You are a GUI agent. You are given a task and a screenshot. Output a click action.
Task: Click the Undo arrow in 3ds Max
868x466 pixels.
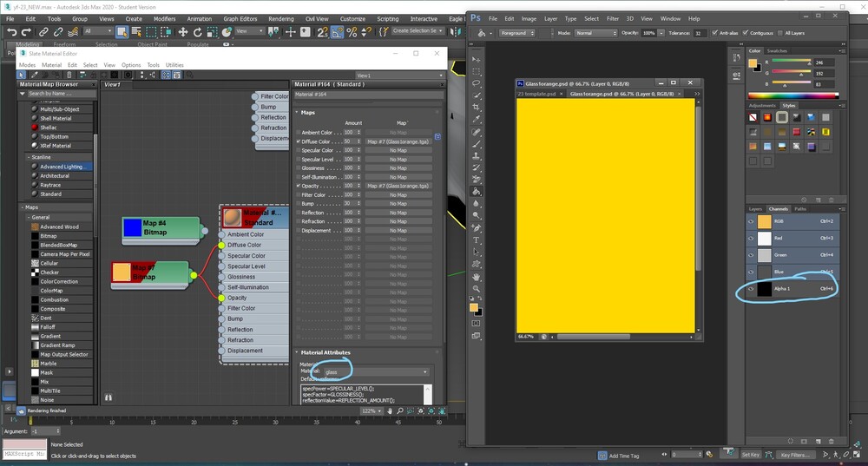click(x=12, y=32)
